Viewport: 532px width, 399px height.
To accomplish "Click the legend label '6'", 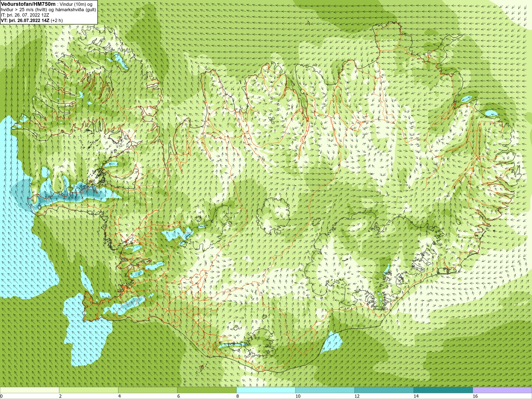I will coord(178,396).
